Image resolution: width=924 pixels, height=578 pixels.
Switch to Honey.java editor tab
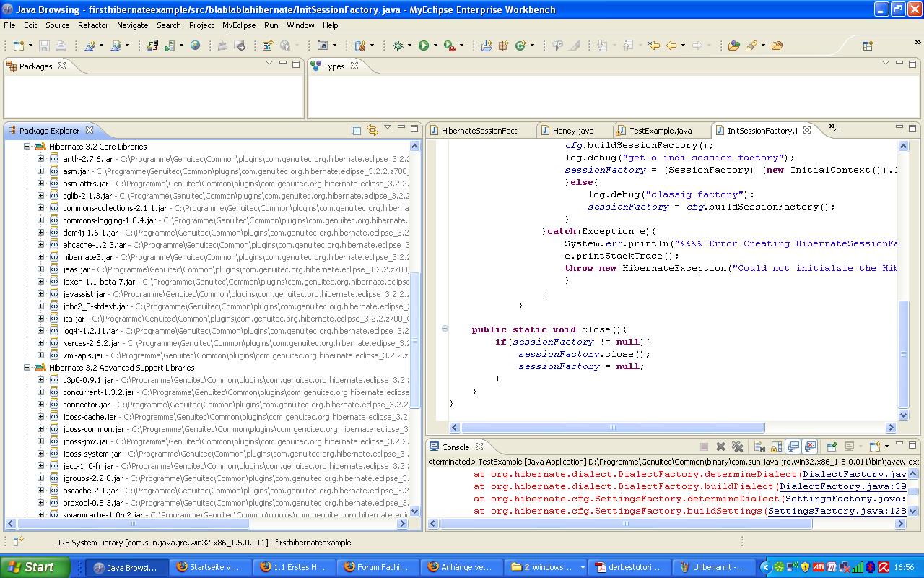coord(573,131)
